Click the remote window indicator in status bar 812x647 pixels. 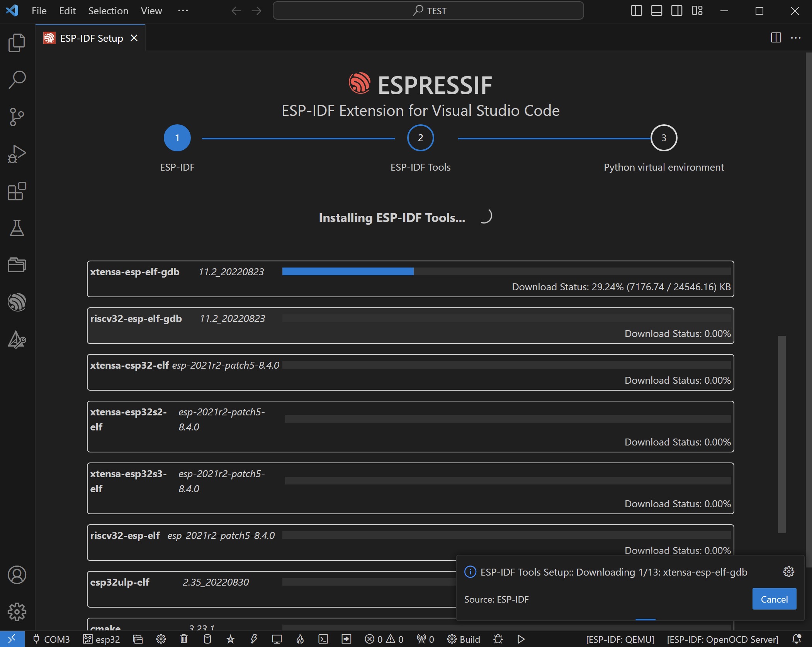[12, 639]
